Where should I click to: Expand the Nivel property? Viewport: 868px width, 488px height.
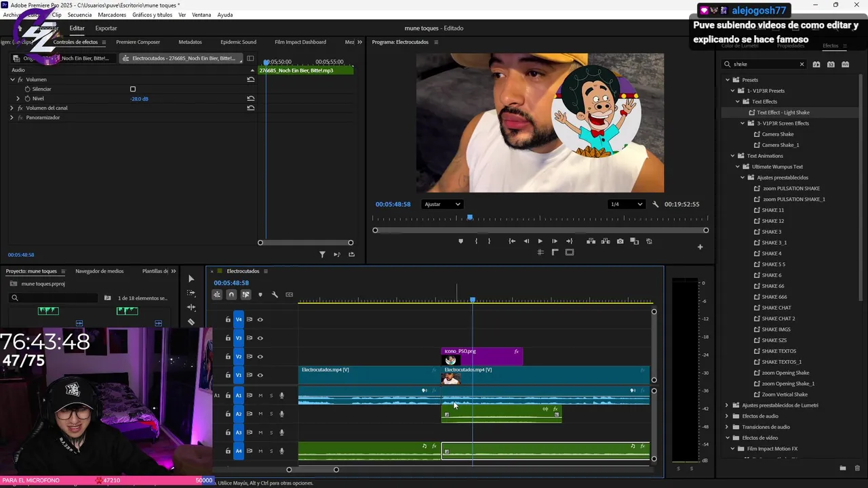pyautogui.click(x=18, y=98)
